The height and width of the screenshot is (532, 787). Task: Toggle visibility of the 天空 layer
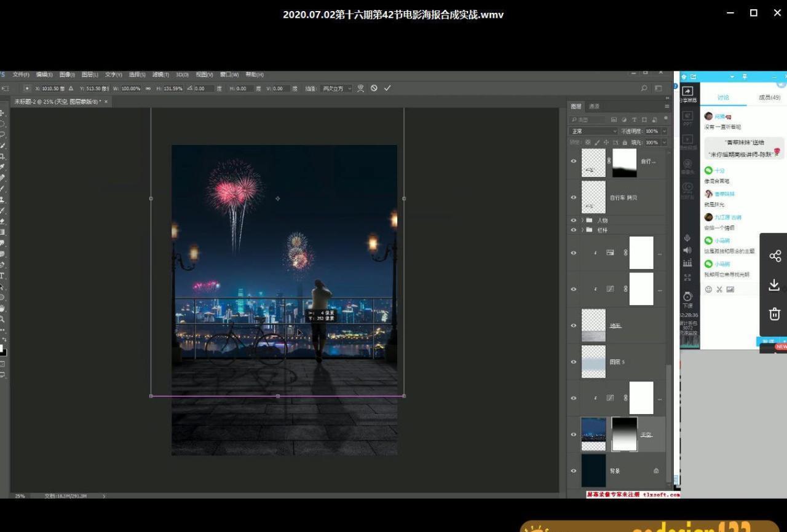click(574, 434)
